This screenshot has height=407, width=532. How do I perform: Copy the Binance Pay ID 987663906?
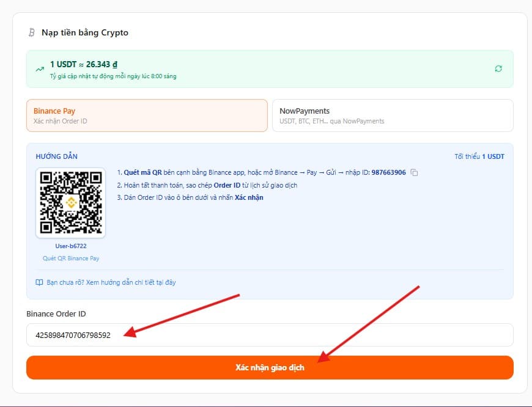point(415,173)
